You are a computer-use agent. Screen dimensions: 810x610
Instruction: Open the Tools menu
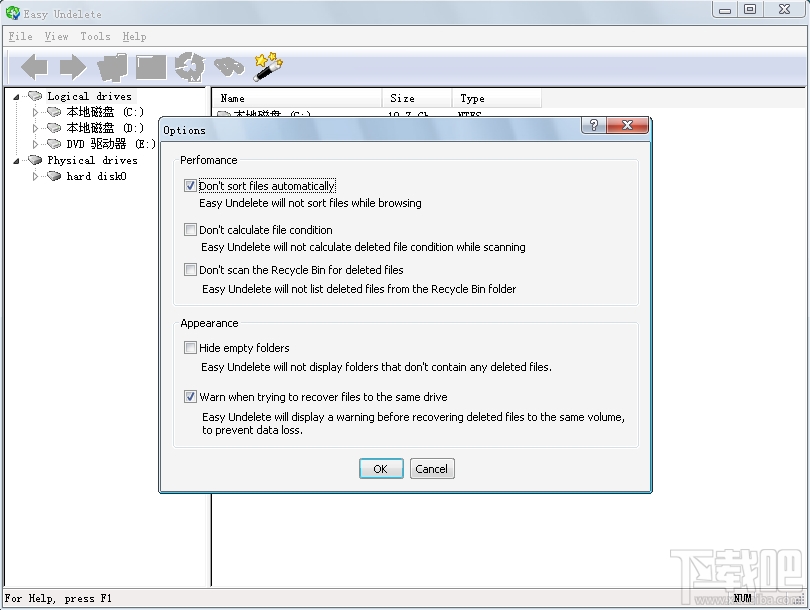click(95, 36)
